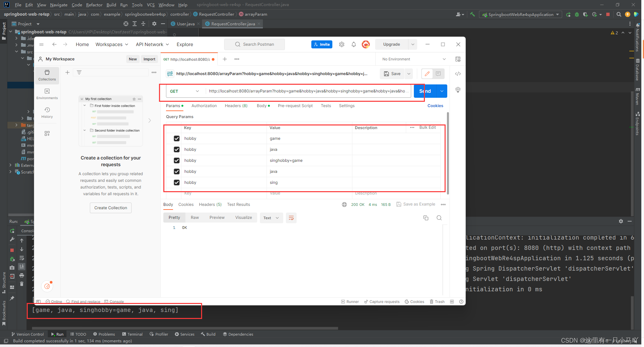Click the Postman hamburger menu icon

tap(41, 44)
